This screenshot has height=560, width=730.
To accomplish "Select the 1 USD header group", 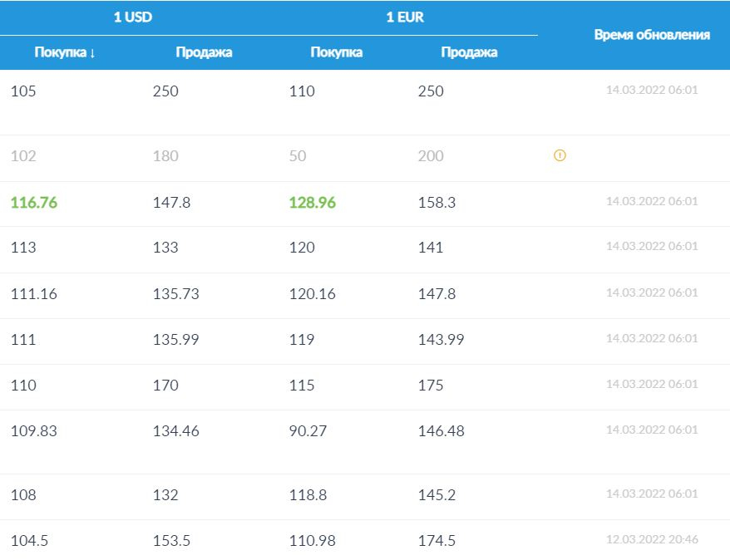I will point(133,17).
